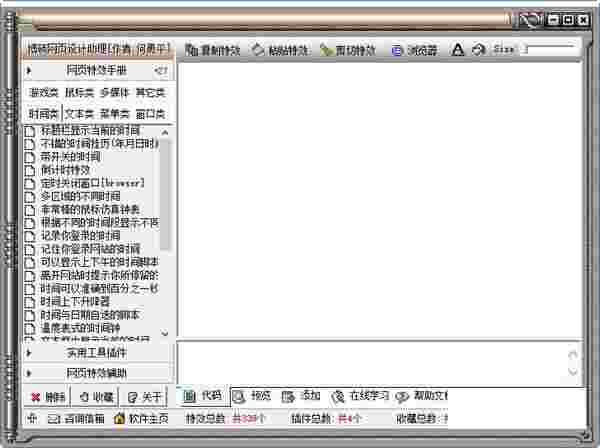Open the 帮助文档 help document button

coord(421,396)
